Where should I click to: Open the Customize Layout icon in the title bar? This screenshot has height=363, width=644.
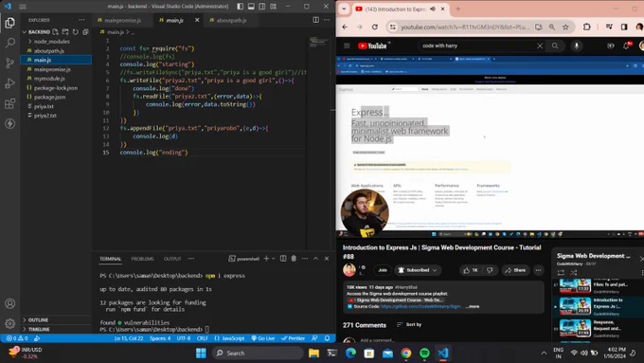pos(273,7)
